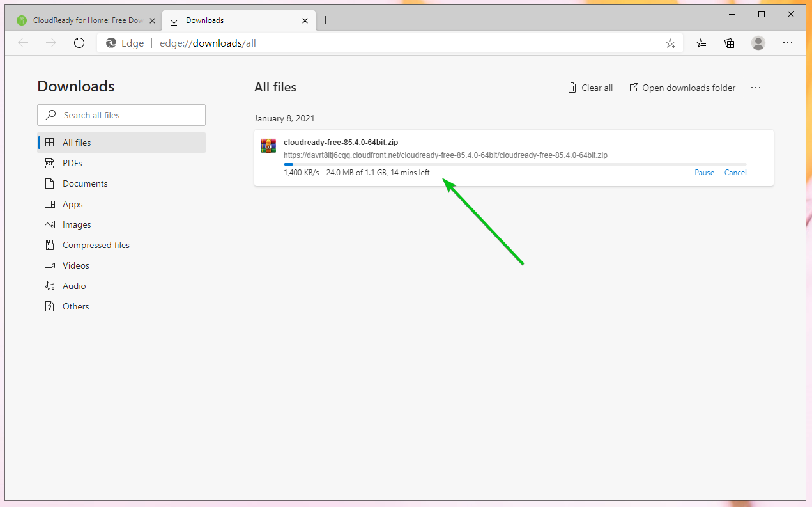Open the Collections icon
The height and width of the screenshot is (507, 812).
[x=730, y=43]
